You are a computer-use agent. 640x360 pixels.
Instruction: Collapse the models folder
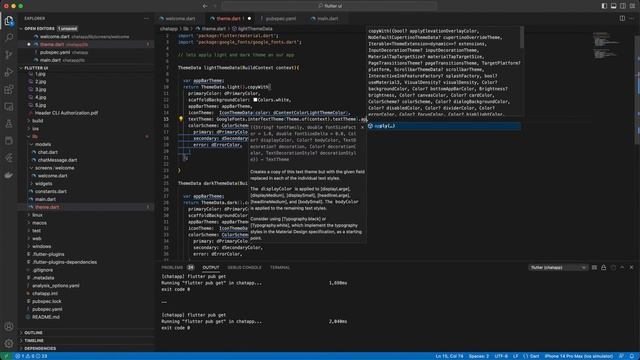(43, 144)
